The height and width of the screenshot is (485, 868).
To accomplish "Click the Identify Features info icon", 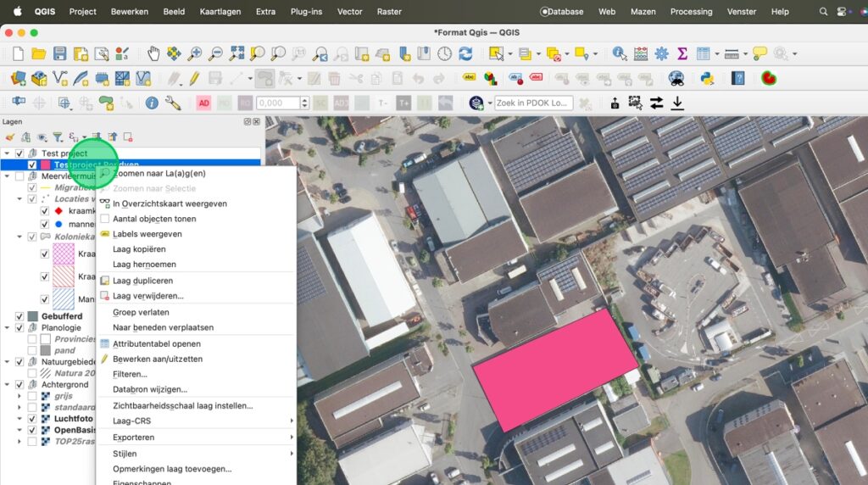I will [620, 53].
